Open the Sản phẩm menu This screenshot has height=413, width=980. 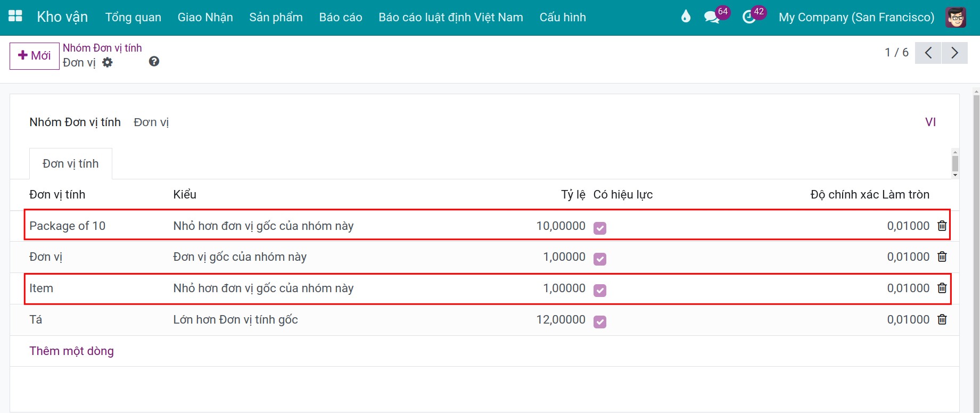[276, 17]
